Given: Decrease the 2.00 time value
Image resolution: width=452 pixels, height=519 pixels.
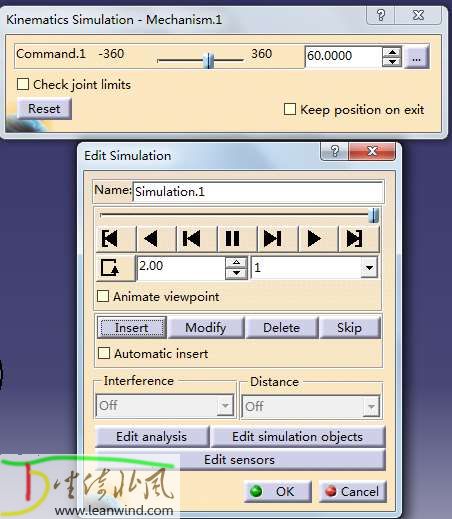Looking at the screenshot, I should [236, 273].
